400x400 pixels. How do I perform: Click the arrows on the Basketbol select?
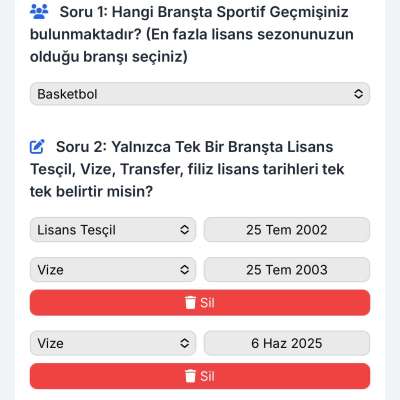(x=358, y=94)
